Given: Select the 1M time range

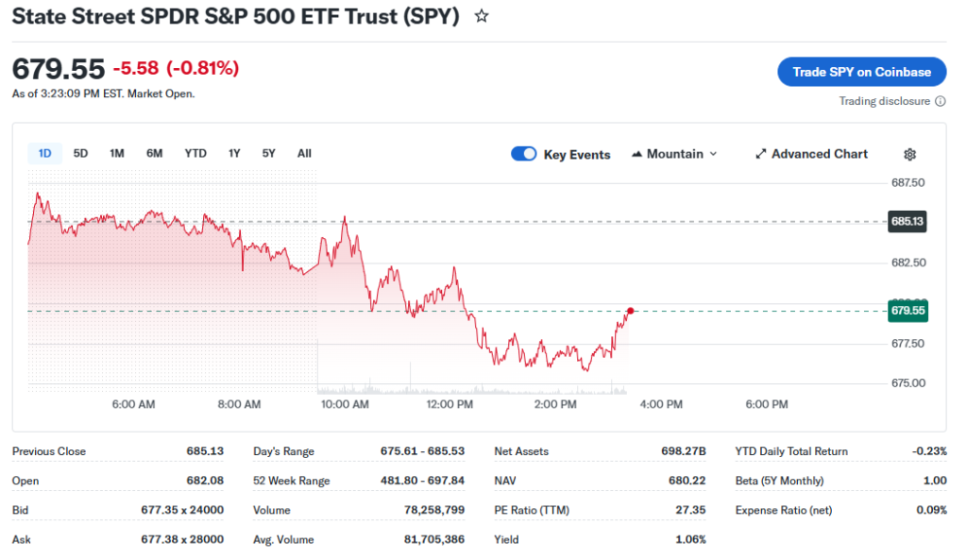Looking at the screenshot, I should 117,153.
